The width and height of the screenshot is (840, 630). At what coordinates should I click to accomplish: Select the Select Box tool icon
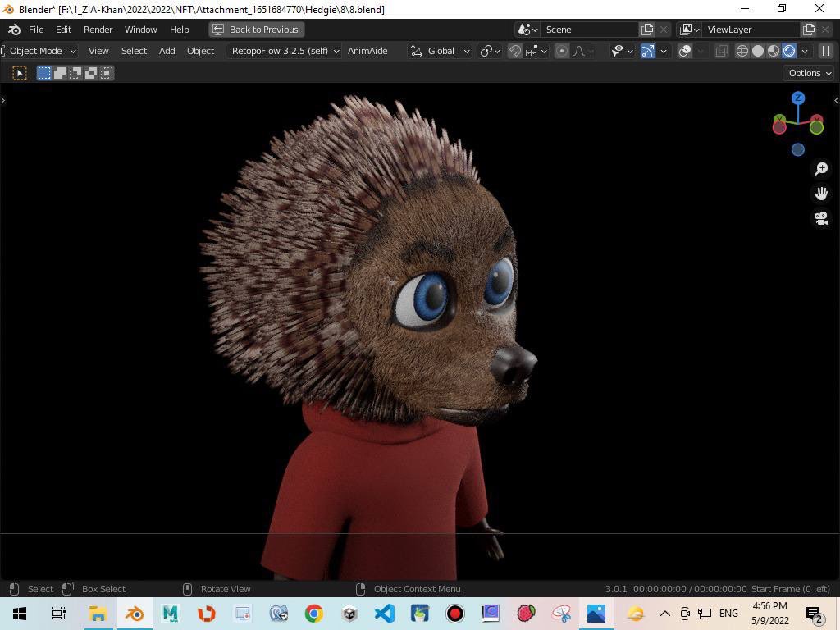pos(20,73)
